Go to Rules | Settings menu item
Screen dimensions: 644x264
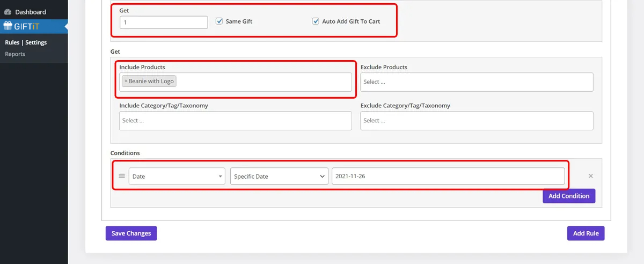tap(26, 42)
